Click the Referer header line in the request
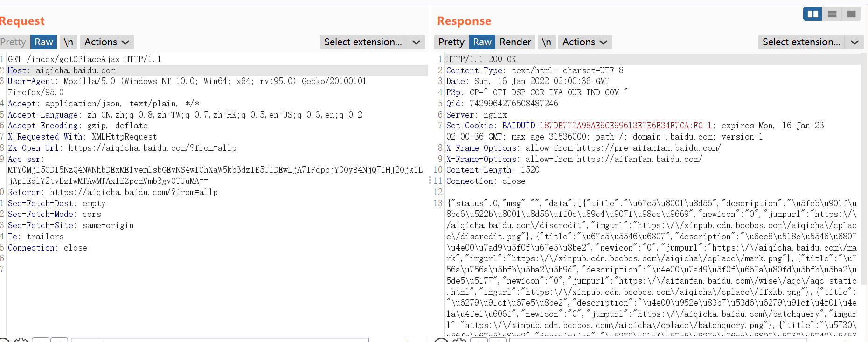The image size is (868, 342). pos(113,192)
